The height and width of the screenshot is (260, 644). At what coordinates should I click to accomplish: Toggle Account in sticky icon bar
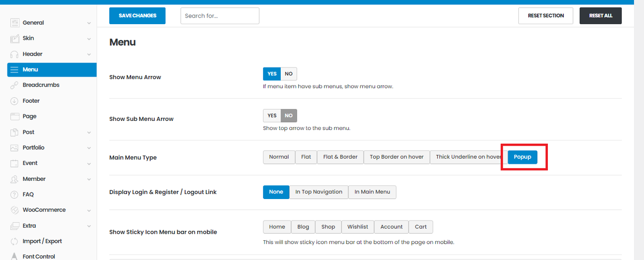391,227
